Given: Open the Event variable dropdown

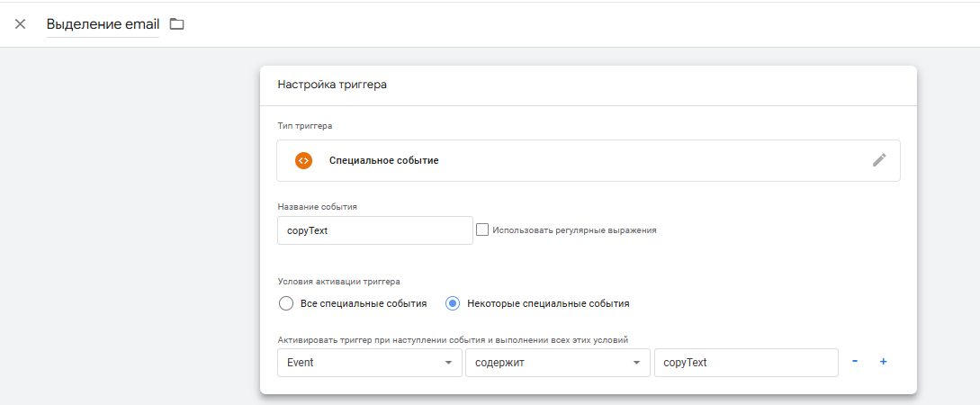Looking at the screenshot, I should tap(370, 363).
